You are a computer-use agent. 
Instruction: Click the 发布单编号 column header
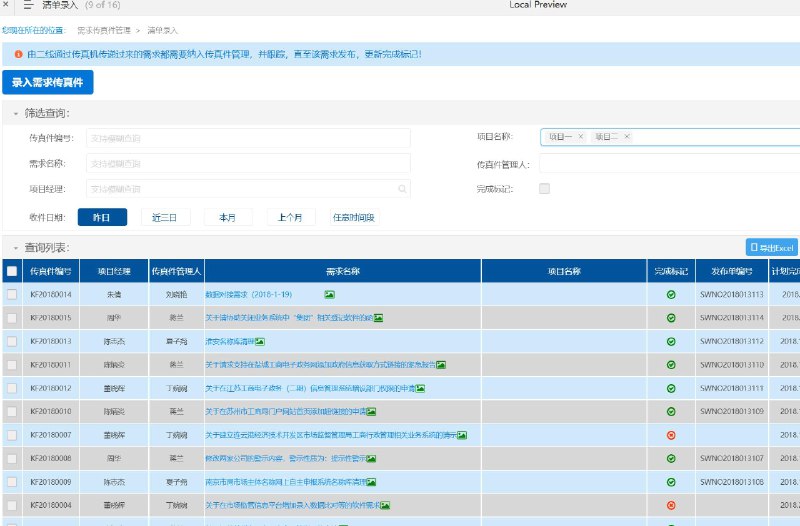(x=732, y=271)
